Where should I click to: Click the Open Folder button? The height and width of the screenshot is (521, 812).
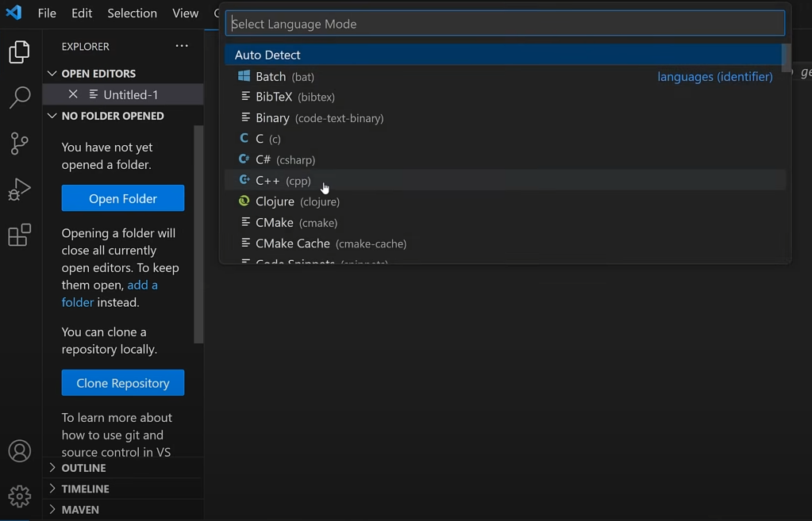(x=122, y=197)
